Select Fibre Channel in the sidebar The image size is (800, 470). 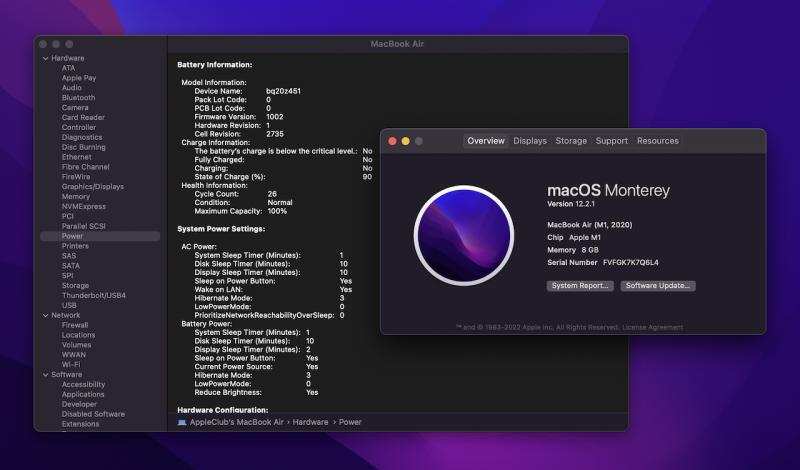[85, 167]
